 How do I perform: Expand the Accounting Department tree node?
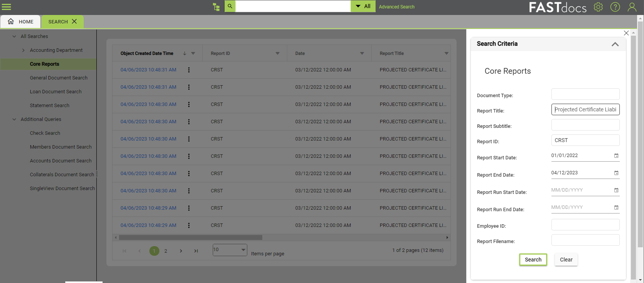click(x=23, y=50)
